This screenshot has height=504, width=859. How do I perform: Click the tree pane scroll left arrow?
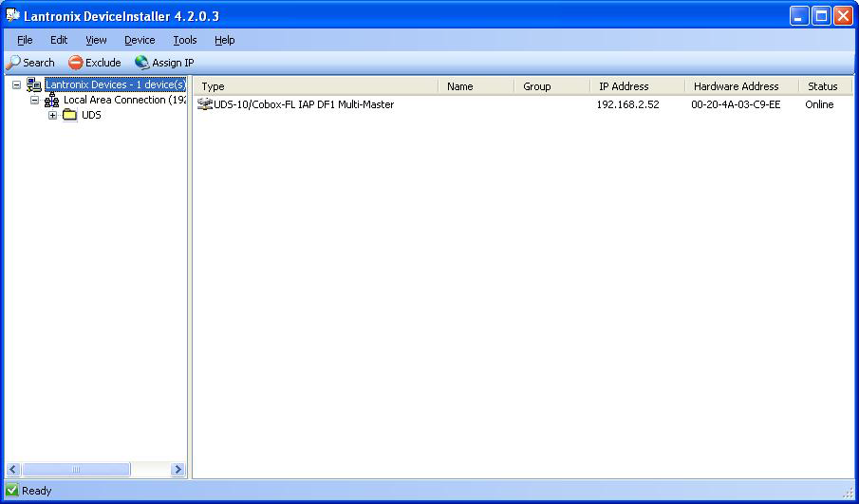coord(13,469)
